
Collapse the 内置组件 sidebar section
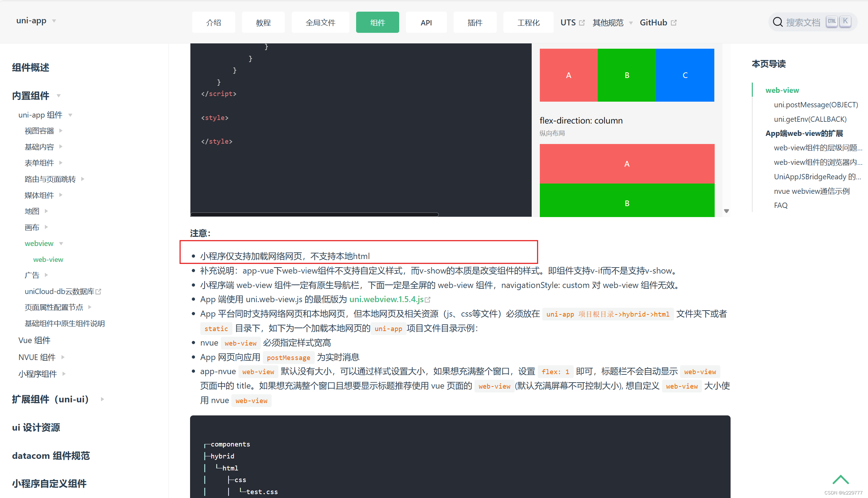pyautogui.click(x=59, y=96)
